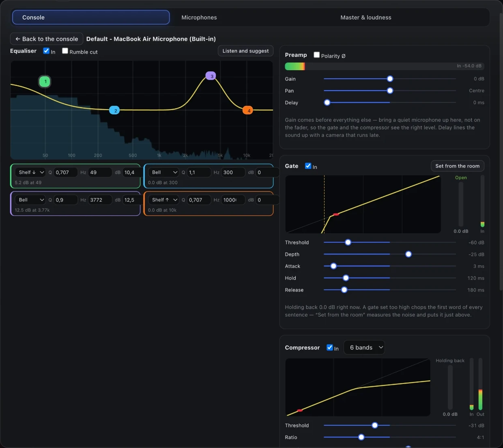The height and width of the screenshot is (448, 503).
Task: Edit band 2 Q field 1,1
Action: (x=199, y=172)
